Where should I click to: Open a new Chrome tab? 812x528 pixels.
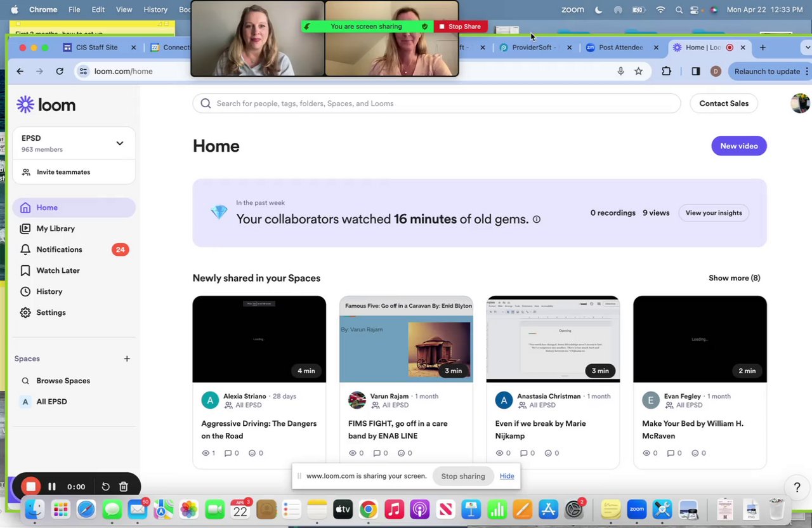coord(763,48)
